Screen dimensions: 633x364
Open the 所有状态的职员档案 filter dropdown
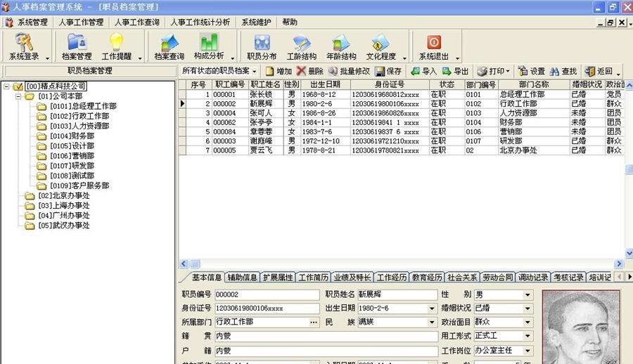tap(220, 71)
